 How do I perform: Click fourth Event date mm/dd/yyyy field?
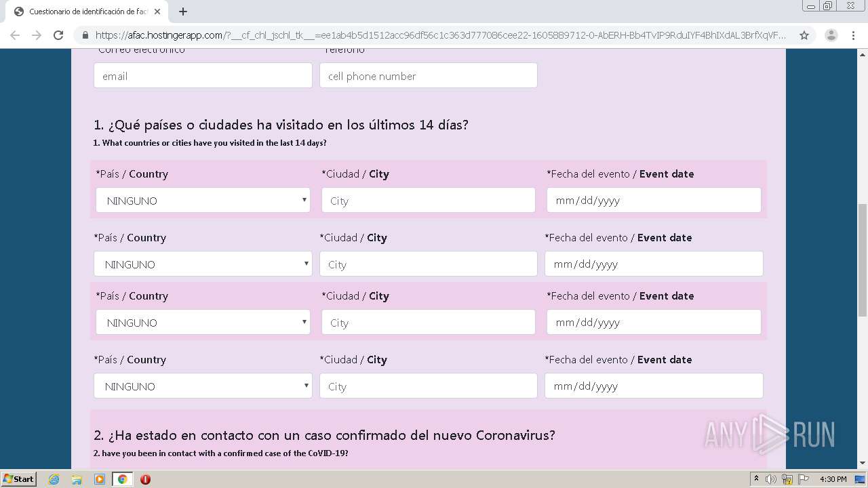pyautogui.click(x=654, y=386)
